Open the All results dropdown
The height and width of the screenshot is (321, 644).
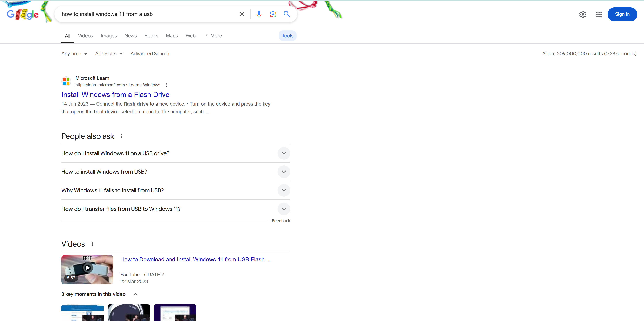pyautogui.click(x=109, y=53)
